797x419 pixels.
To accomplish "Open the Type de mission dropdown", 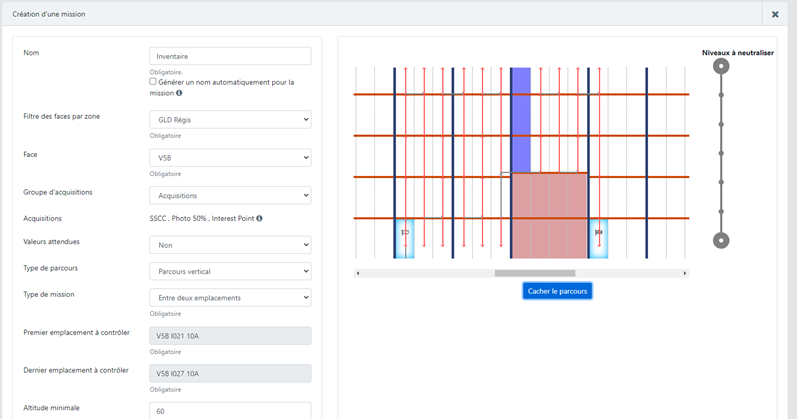I will click(230, 298).
